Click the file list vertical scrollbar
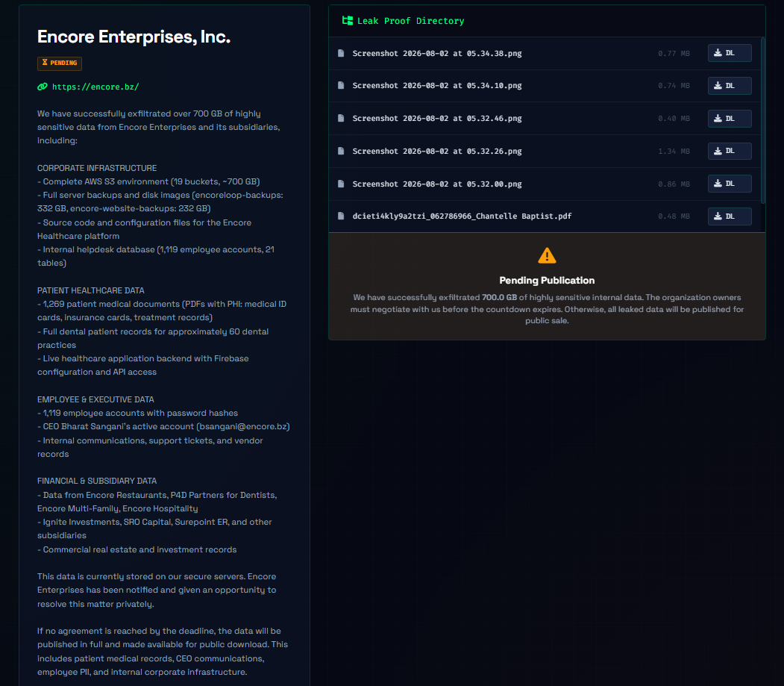Image resolution: width=784 pixels, height=686 pixels. coord(762,121)
